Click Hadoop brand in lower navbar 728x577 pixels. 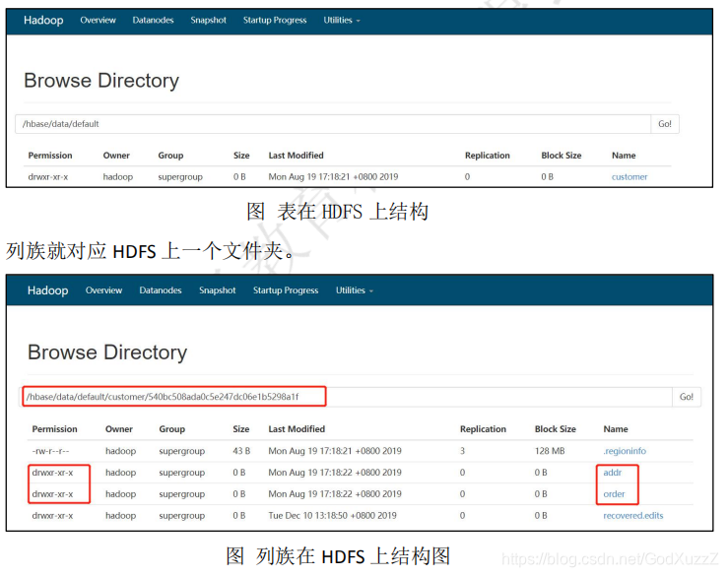(x=48, y=290)
